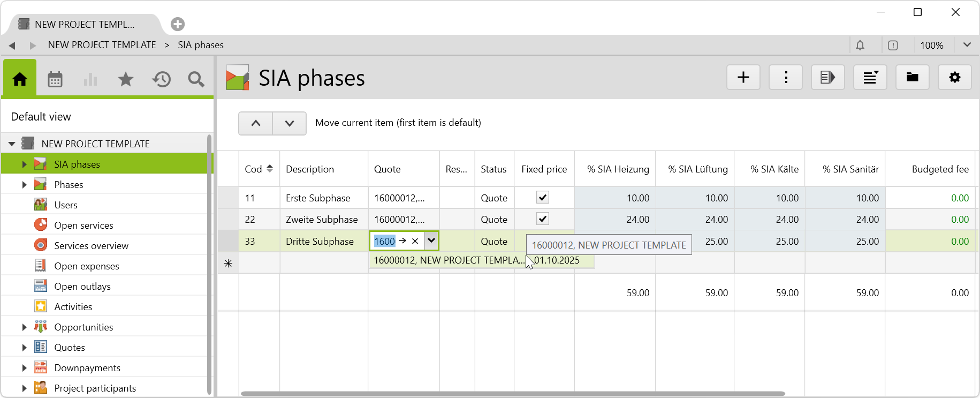Open the search magnifier icon
Image resolution: width=980 pixels, height=398 pixels.
[x=196, y=79]
